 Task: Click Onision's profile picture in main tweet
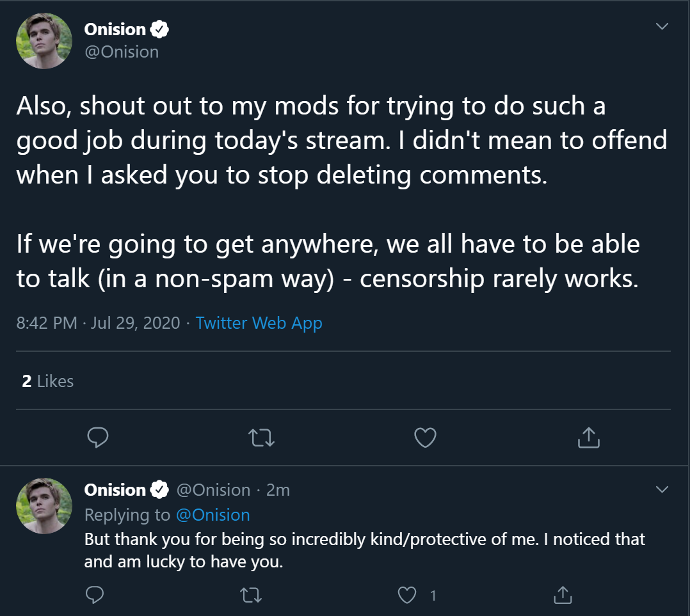[44, 41]
